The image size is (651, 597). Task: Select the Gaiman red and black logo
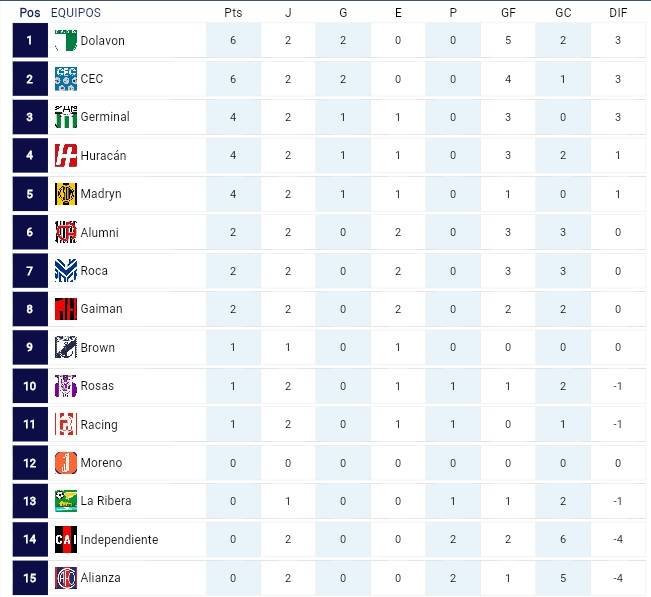(66, 309)
